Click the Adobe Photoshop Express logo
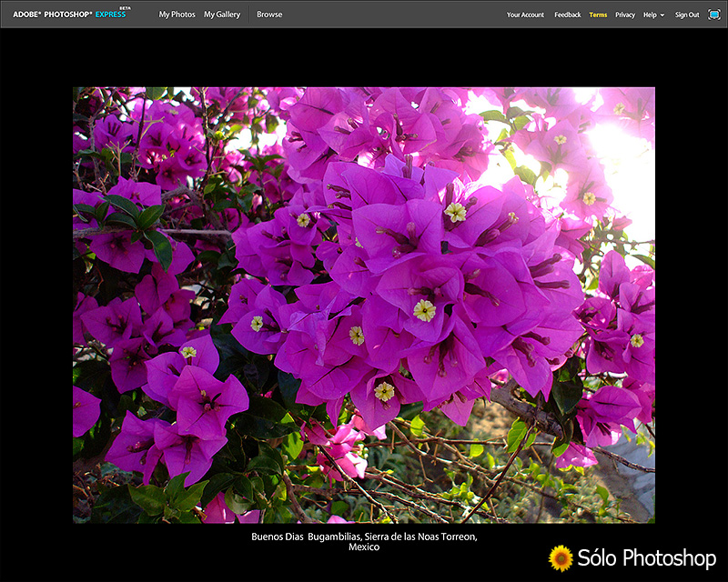This screenshot has height=582, width=728. [68, 14]
